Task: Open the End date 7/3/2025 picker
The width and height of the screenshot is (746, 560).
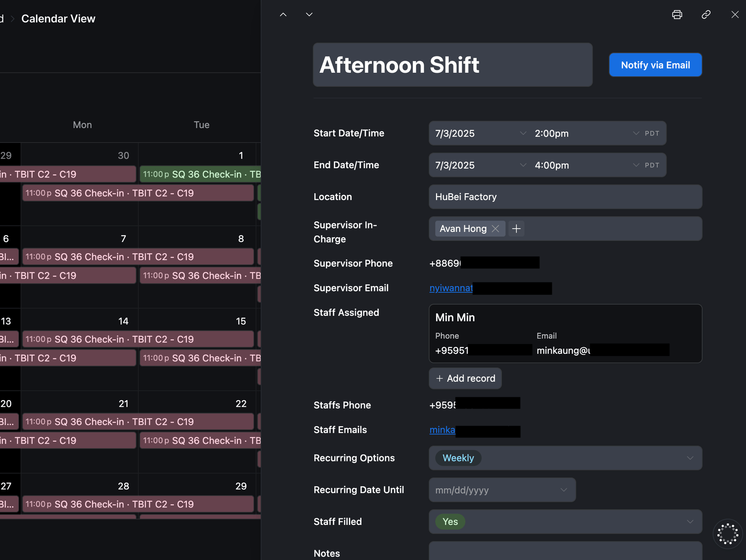Action: pyautogui.click(x=480, y=165)
